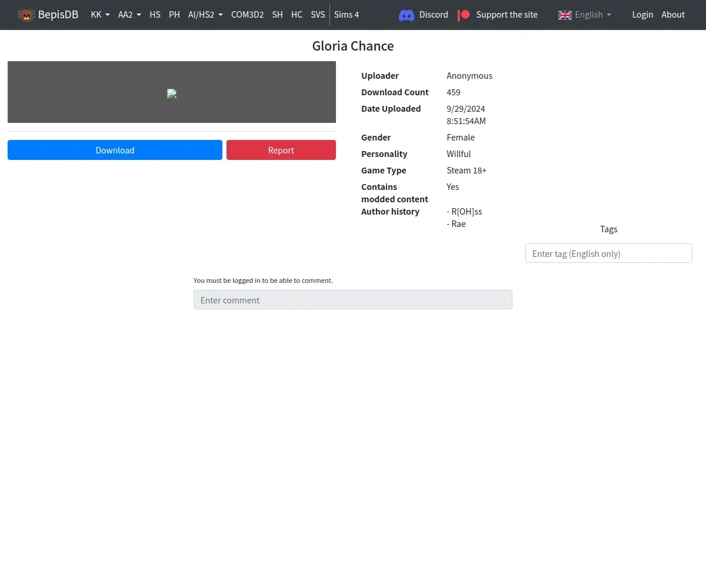Click the Gender label
706x588 pixels.
tap(376, 138)
